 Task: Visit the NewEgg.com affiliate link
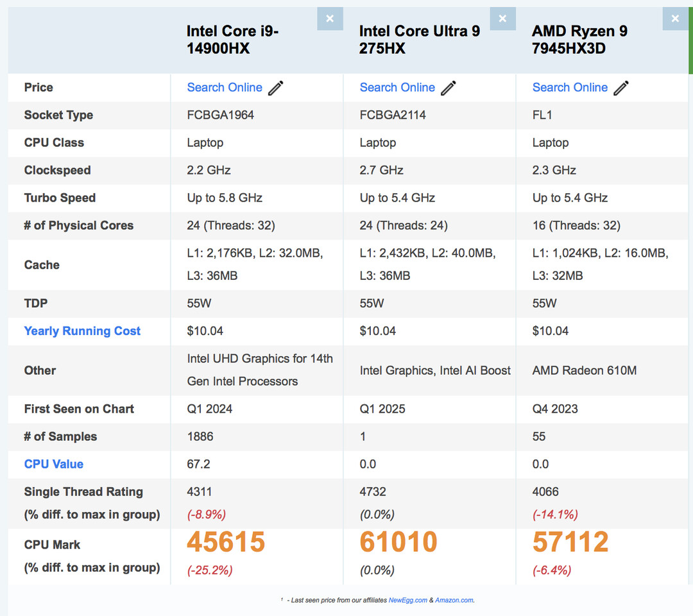[407, 600]
